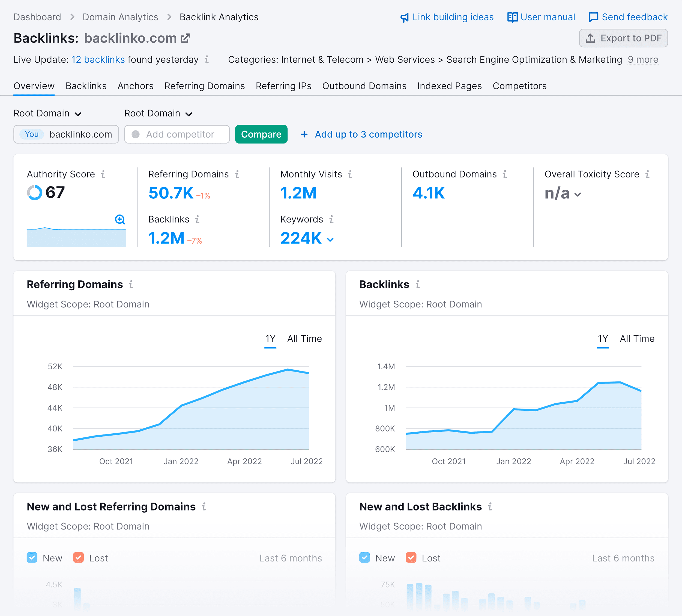
Task: Click the Compare button
Action: (x=261, y=134)
